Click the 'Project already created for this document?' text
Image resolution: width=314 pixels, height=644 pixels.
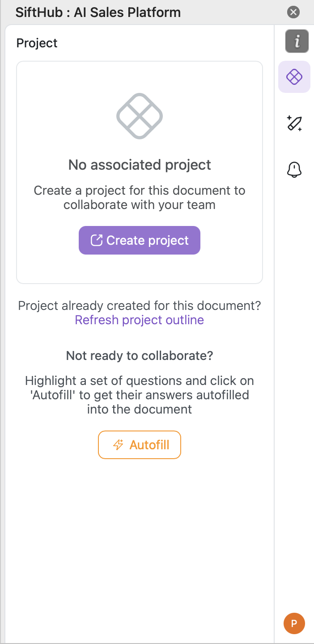coord(140,306)
